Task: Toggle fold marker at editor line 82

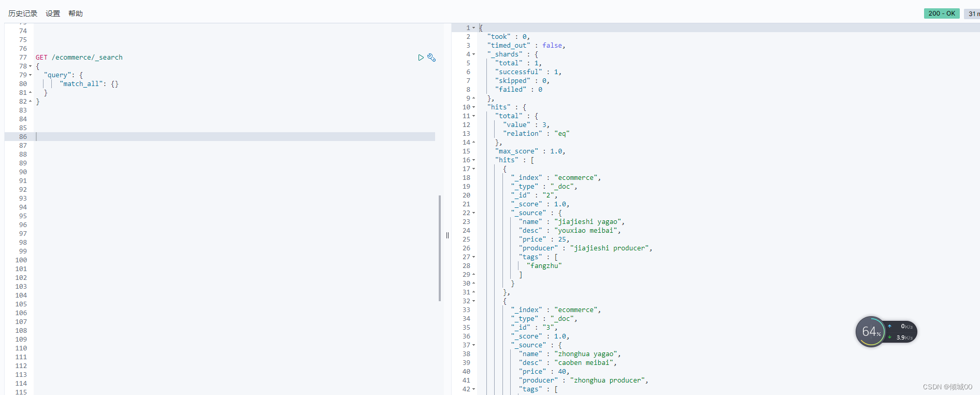Action: tap(31, 102)
